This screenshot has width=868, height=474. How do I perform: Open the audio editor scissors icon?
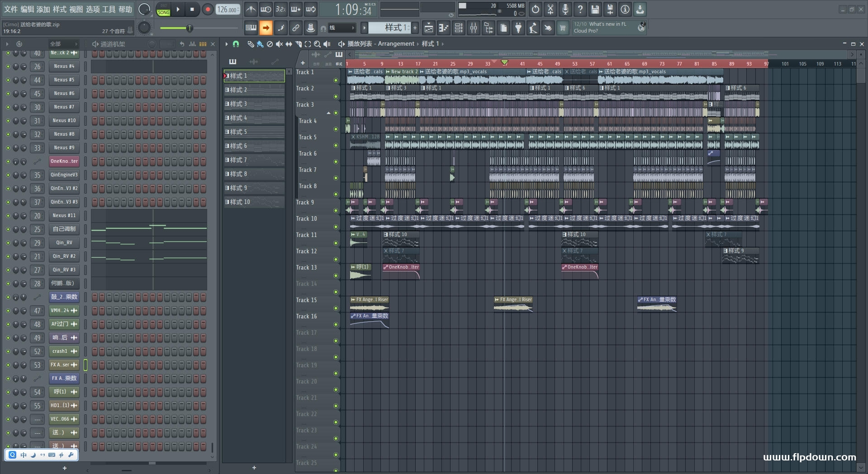click(x=550, y=9)
